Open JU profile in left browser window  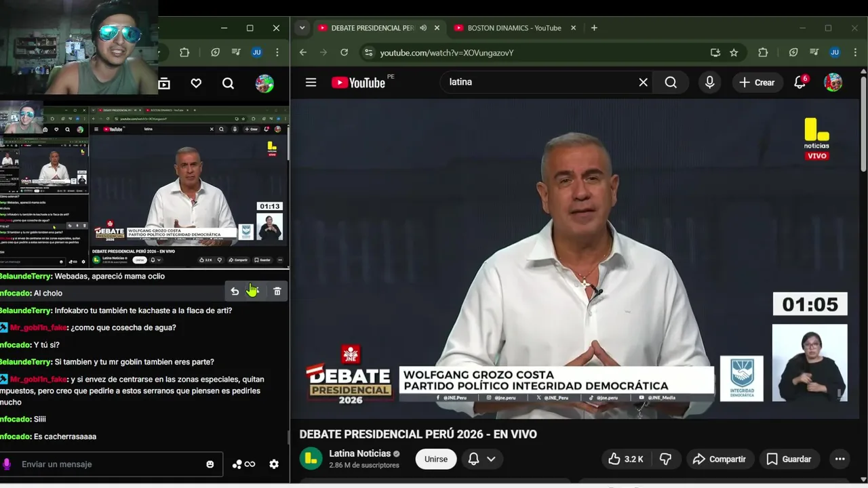click(x=256, y=52)
